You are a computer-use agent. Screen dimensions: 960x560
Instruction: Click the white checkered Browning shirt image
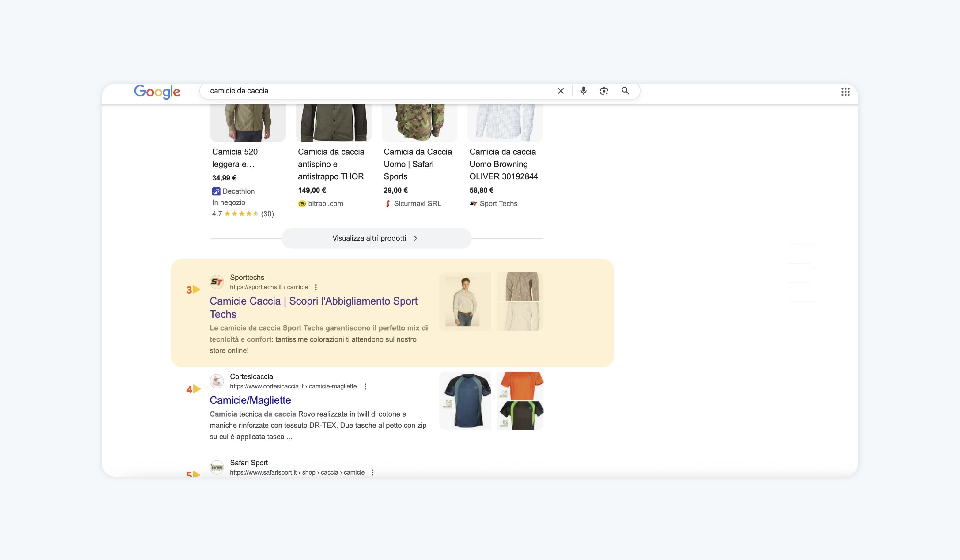[505, 123]
